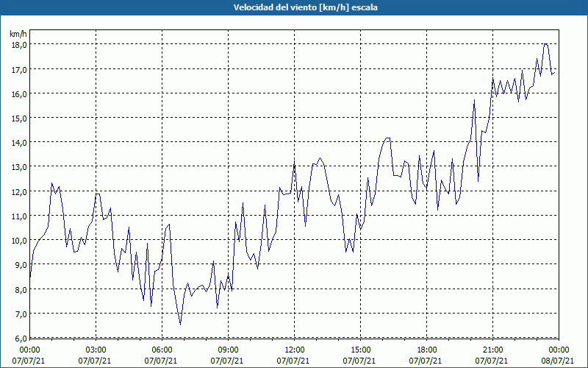Viewport: 588px width, 368px height.
Task: Select the 17,0 y-axis value
Action: (x=19, y=69)
